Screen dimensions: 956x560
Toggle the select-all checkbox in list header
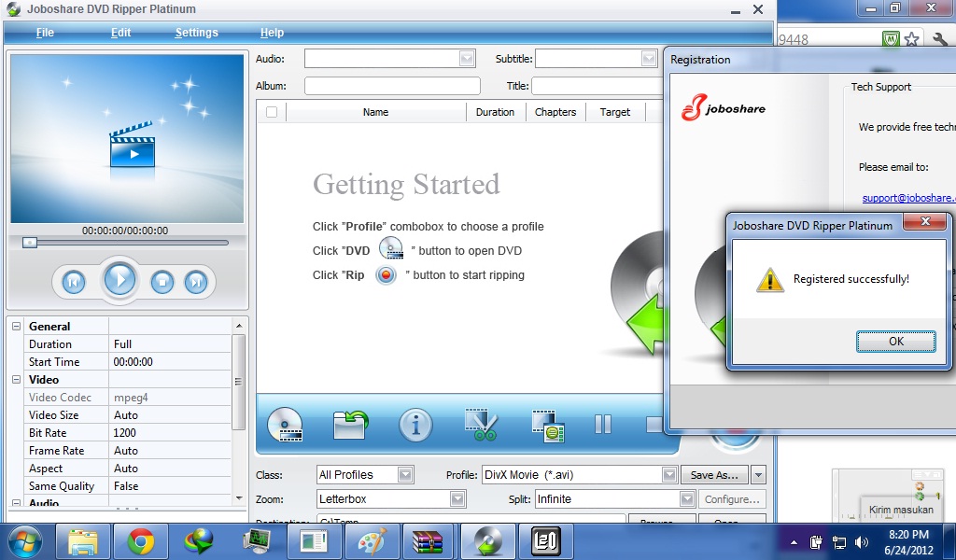click(272, 112)
